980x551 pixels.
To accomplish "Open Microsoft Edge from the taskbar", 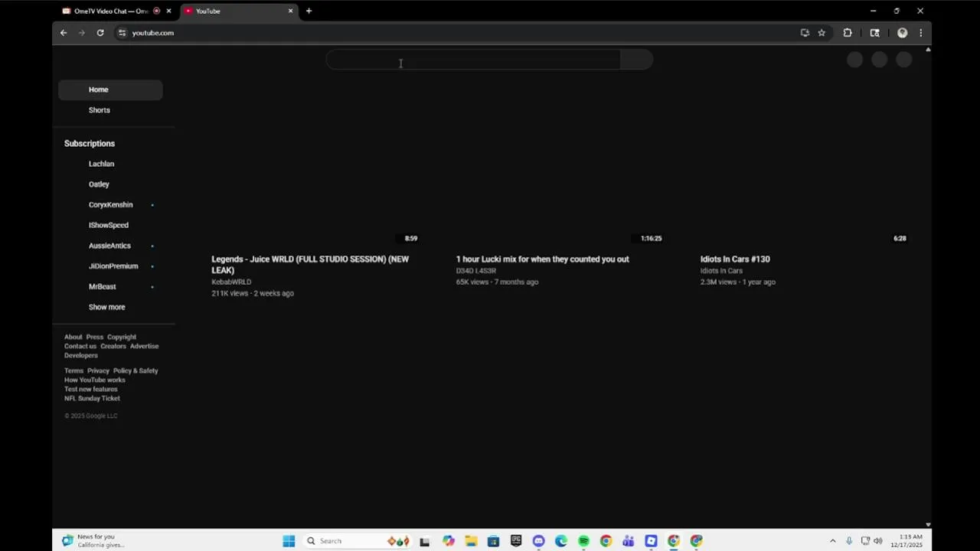I will (x=561, y=541).
